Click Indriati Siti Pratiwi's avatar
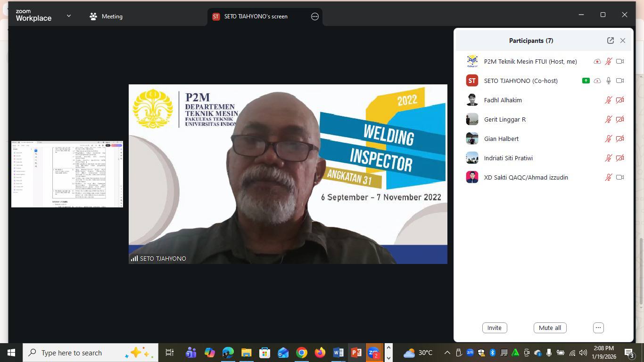Screen dimensions: 644x362 [x=472, y=158]
